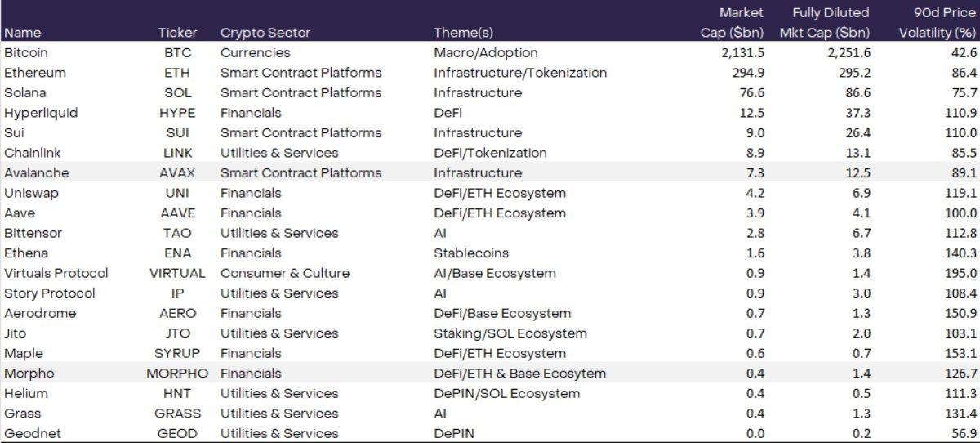
Task: Click the Fully Diluted Mkt Cap header
Action: point(831,23)
